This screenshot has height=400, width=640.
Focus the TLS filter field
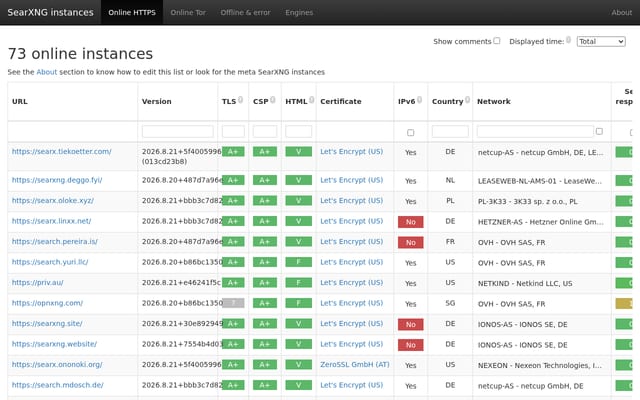point(233,131)
